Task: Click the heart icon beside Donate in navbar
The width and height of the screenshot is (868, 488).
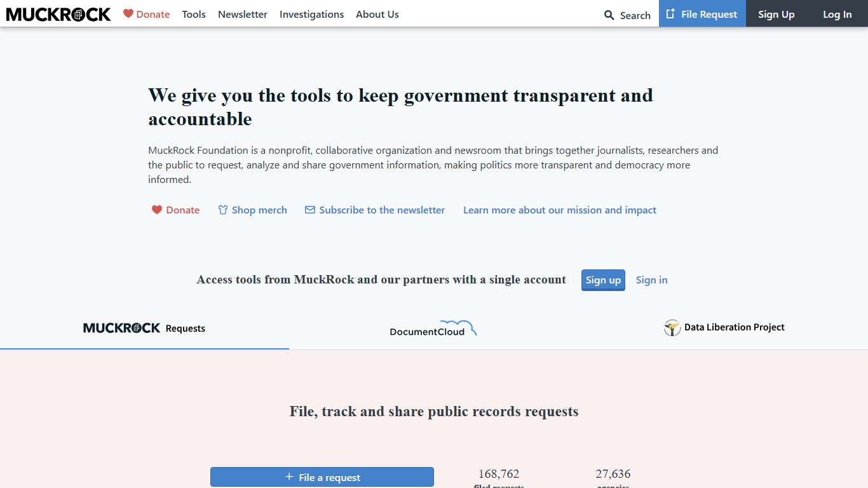Action: click(128, 13)
